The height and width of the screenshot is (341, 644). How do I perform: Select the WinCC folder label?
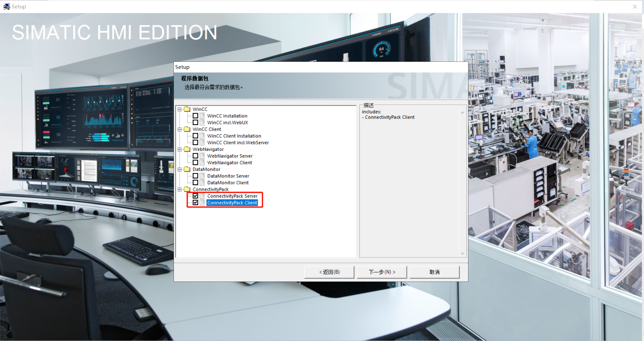(x=200, y=109)
